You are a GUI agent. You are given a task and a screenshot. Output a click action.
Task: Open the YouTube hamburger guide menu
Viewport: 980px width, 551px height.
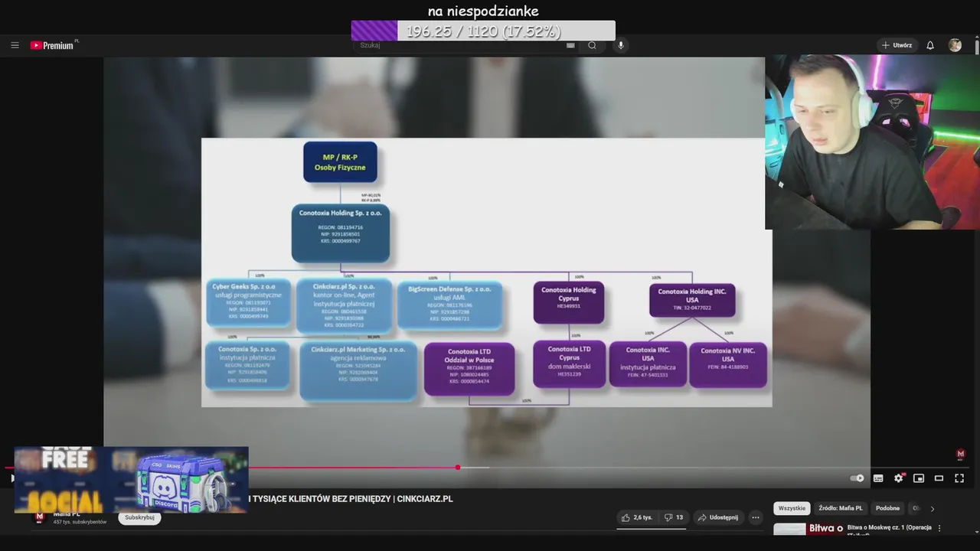15,45
